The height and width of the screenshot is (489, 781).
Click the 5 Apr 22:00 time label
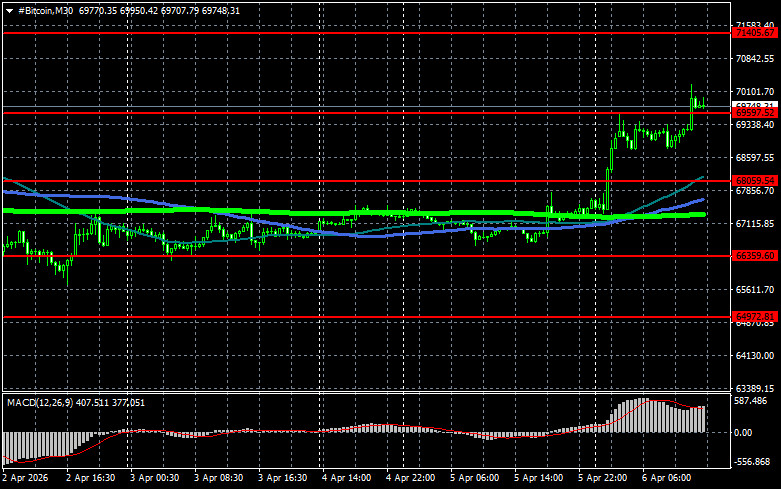(x=603, y=478)
